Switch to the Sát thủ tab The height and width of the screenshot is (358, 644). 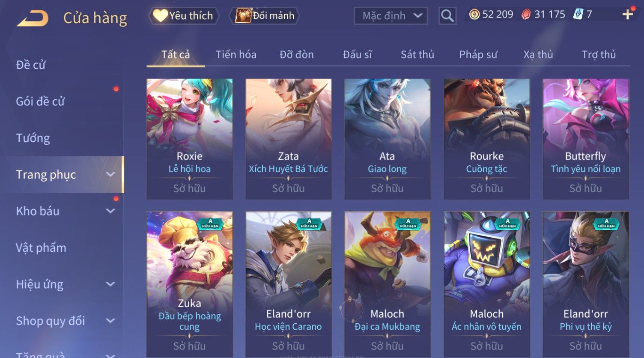tap(417, 54)
